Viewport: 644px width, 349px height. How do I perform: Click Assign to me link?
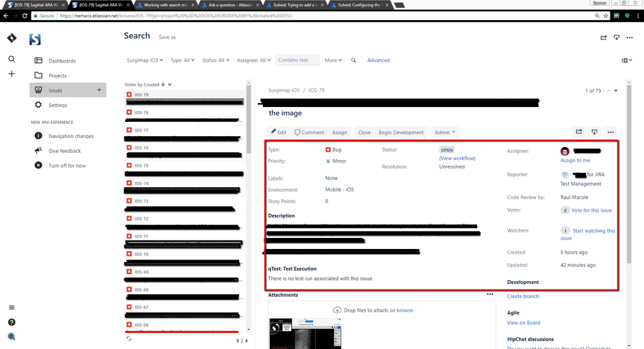tap(575, 161)
